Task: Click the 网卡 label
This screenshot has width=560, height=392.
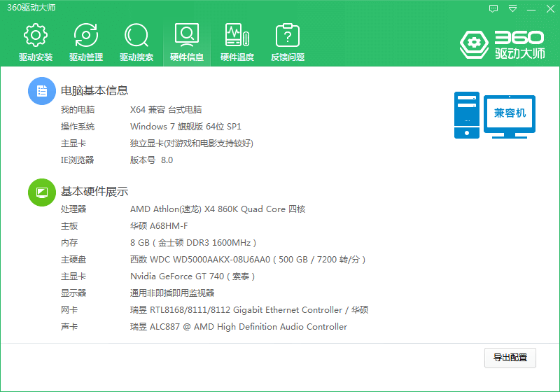Action: [x=69, y=310]
